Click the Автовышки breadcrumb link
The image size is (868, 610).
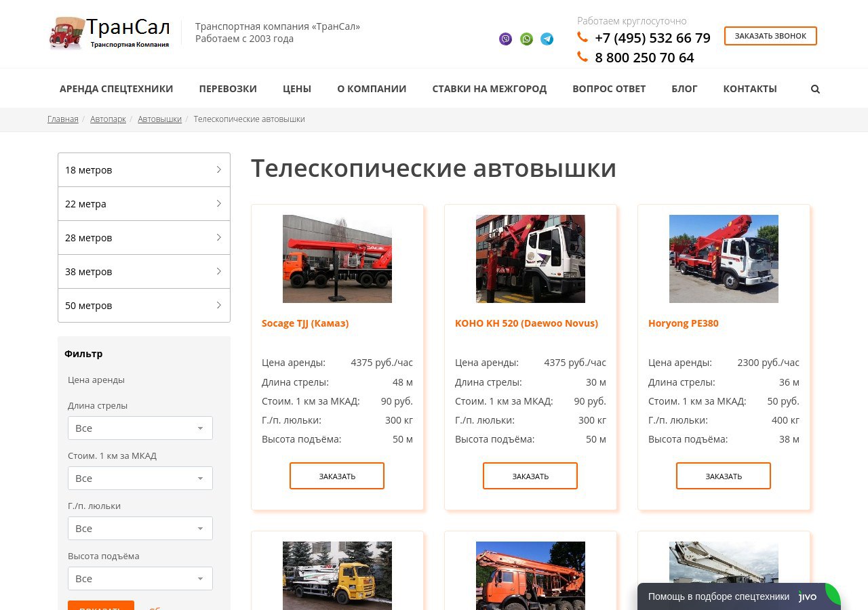coord(159,119)
